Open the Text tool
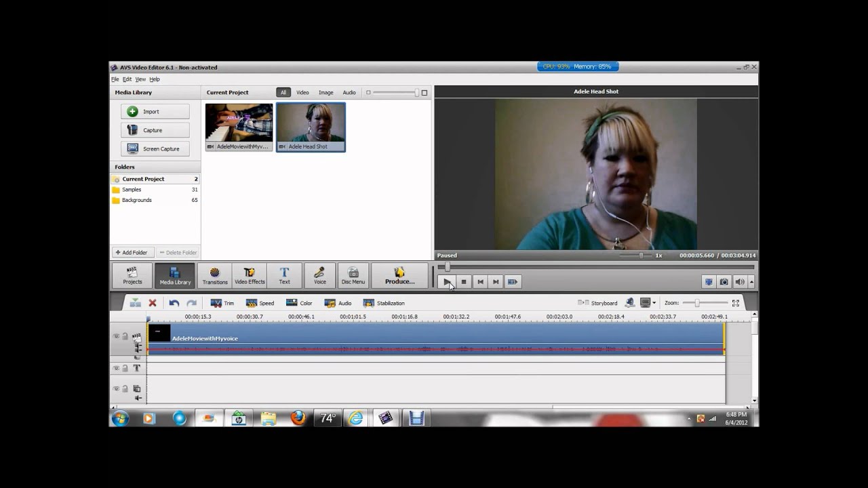 284,275
